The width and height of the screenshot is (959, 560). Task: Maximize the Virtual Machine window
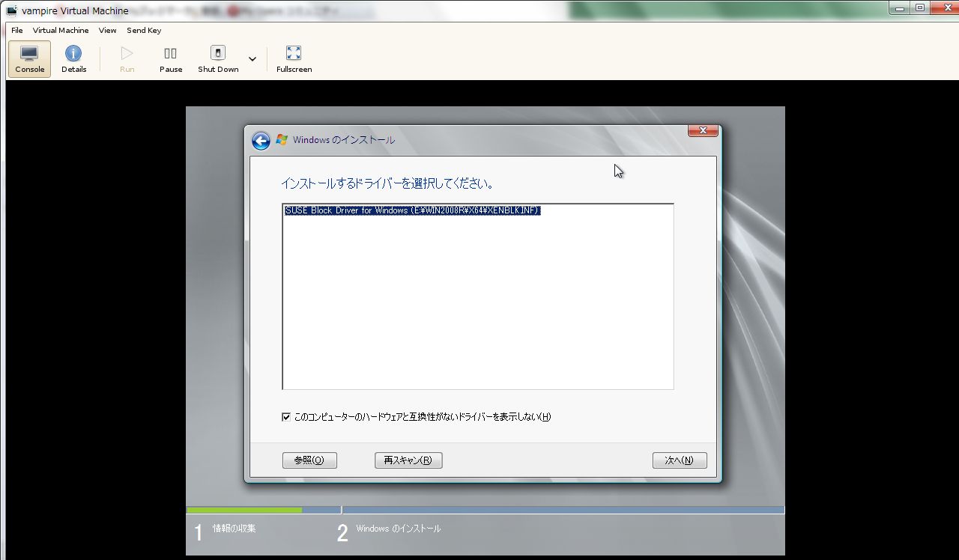(920, 7)
